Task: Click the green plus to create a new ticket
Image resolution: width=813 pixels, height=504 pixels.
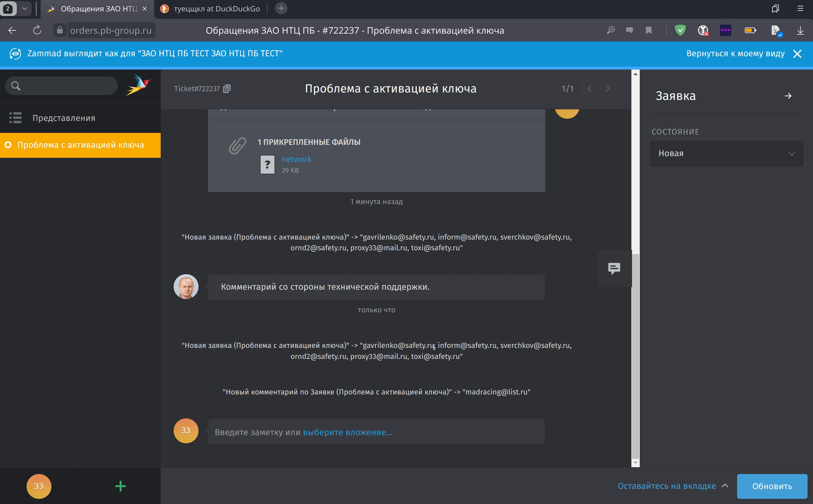Action: [120, 486]
